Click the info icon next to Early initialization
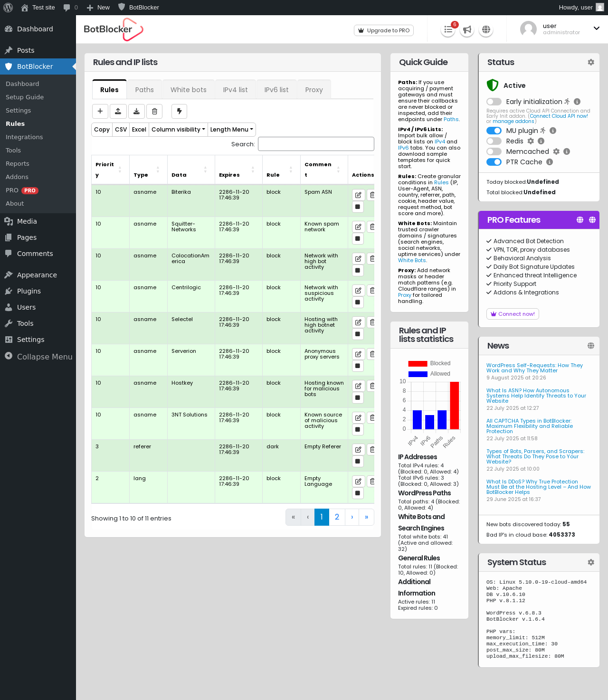 577,102
